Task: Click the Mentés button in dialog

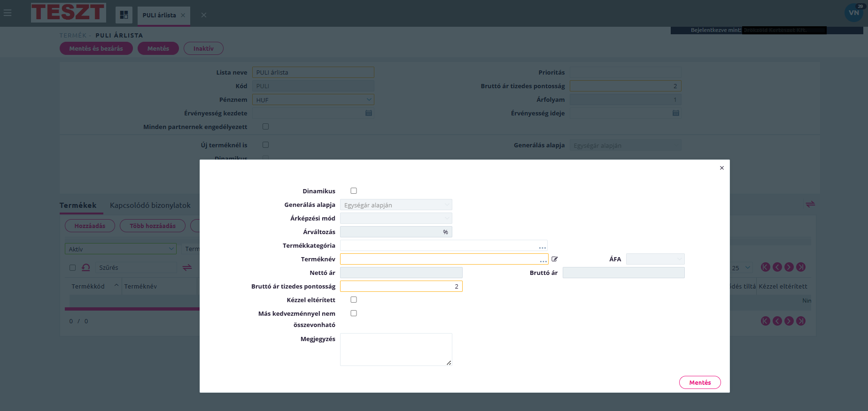Action: 700,383
